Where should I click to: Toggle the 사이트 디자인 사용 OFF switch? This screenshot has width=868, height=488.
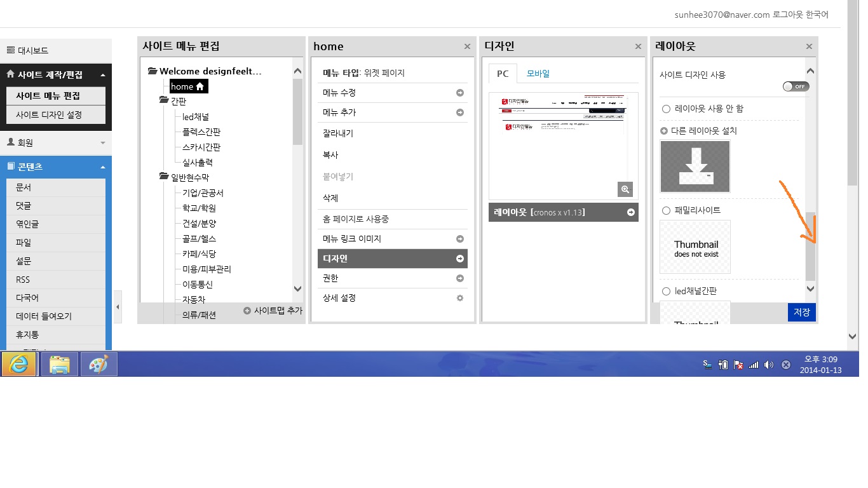[x=796, y=86]
